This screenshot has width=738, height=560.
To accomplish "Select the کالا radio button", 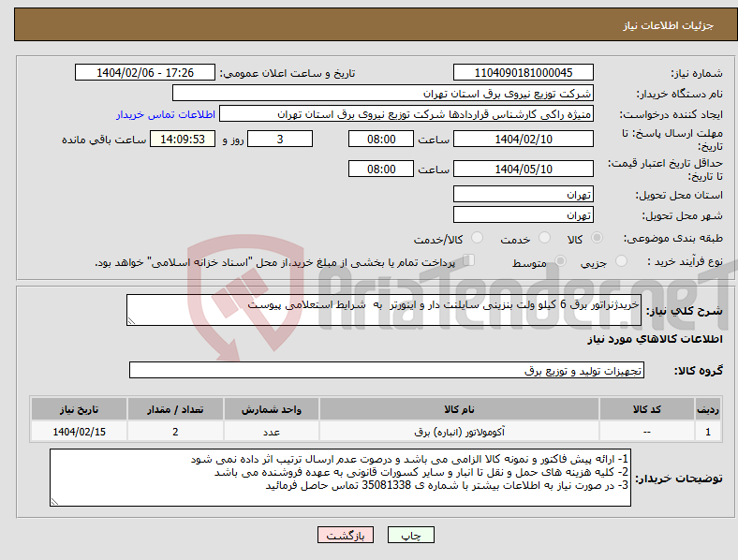I will pyautogui.click(x=597, y=238).
